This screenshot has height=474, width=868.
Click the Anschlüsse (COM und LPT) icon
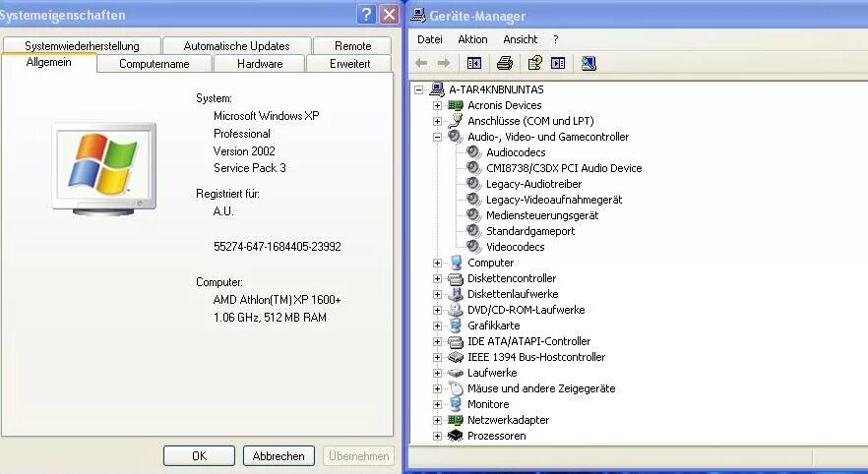click(455, 121)
